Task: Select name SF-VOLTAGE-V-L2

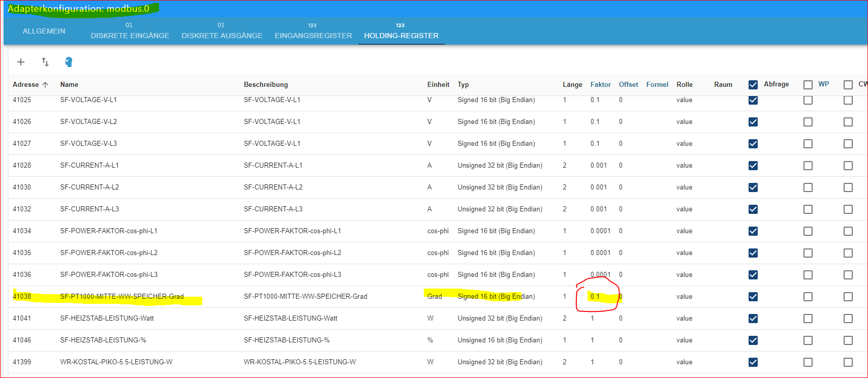Action: 88,121
